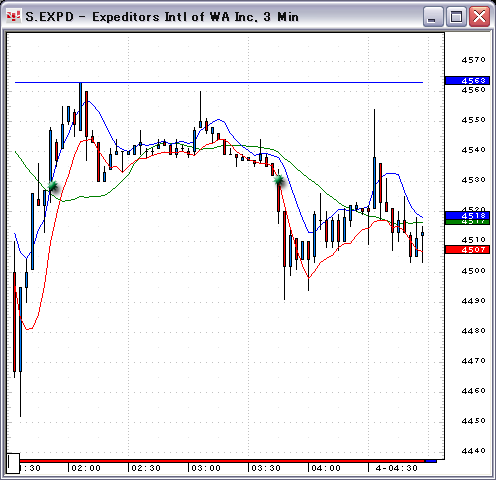Click the 02:00 time axis label
The image size is (496, 480).
(86, 468)
